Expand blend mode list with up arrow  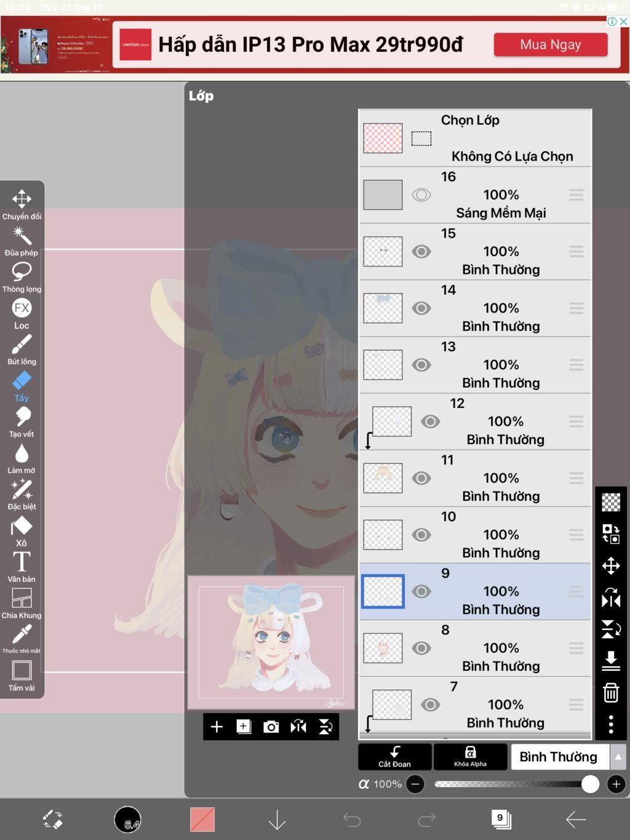(x=618, y=757)
